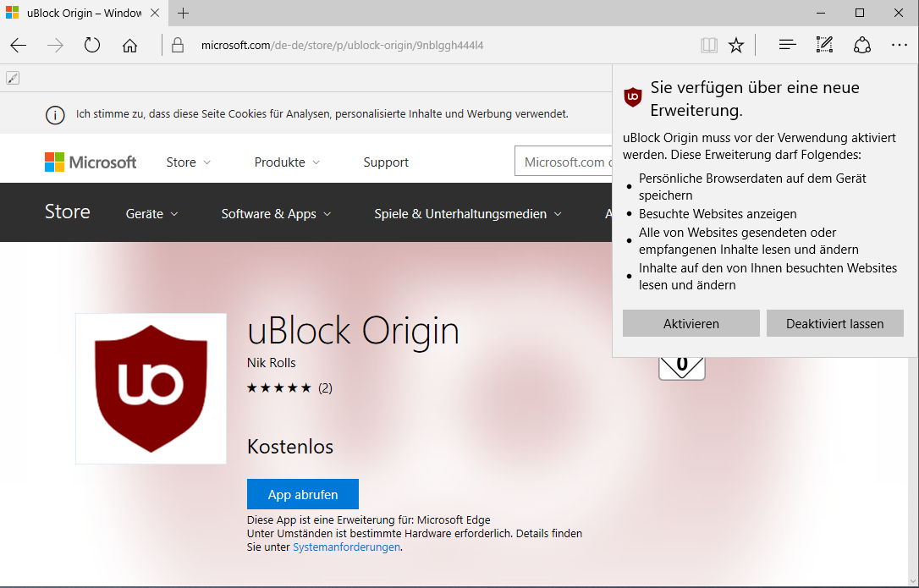This screenshot has height=588, width=919.
Task: Make a web note pen icon
Action: (x=824, y=45)
